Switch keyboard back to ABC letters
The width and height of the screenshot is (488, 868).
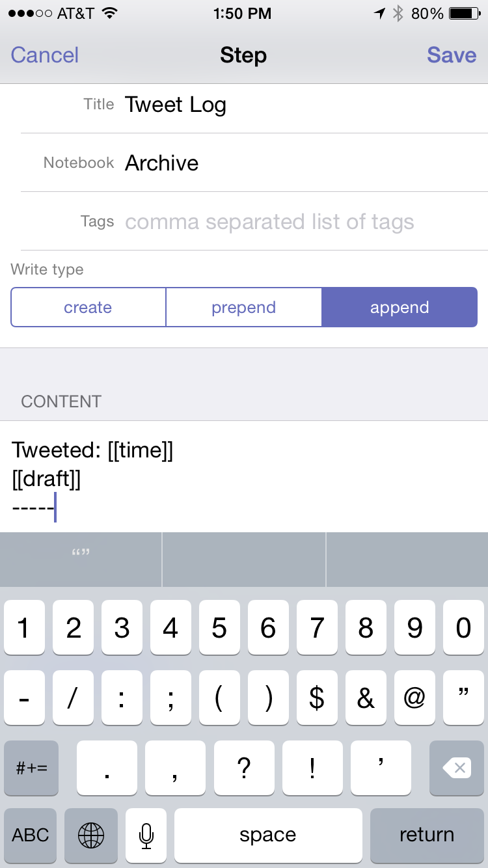point(31,834)
